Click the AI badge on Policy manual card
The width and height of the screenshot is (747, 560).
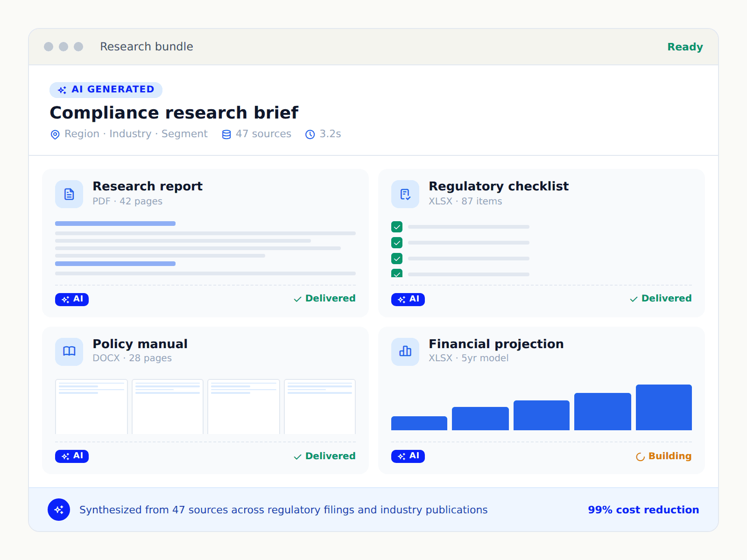click(x=72, y=456)
